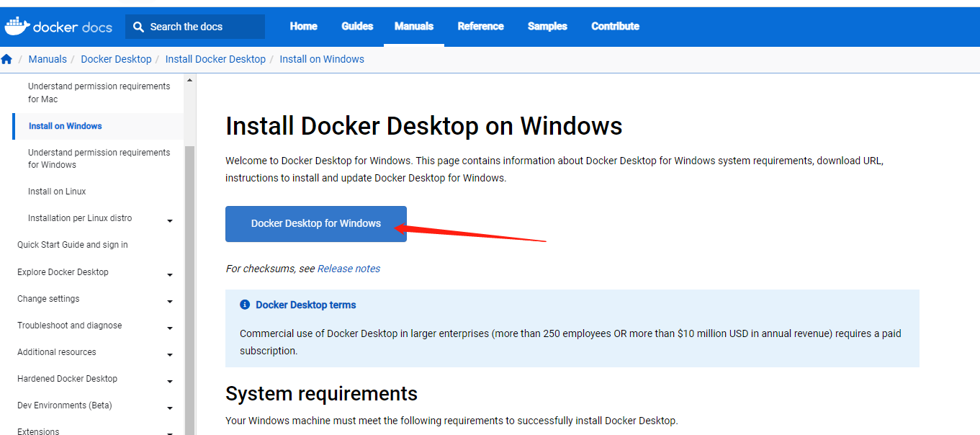This screenshot has height=435, width=980.
Task: Expand the Explore Docker Desktop section
Action: [170, 275]
